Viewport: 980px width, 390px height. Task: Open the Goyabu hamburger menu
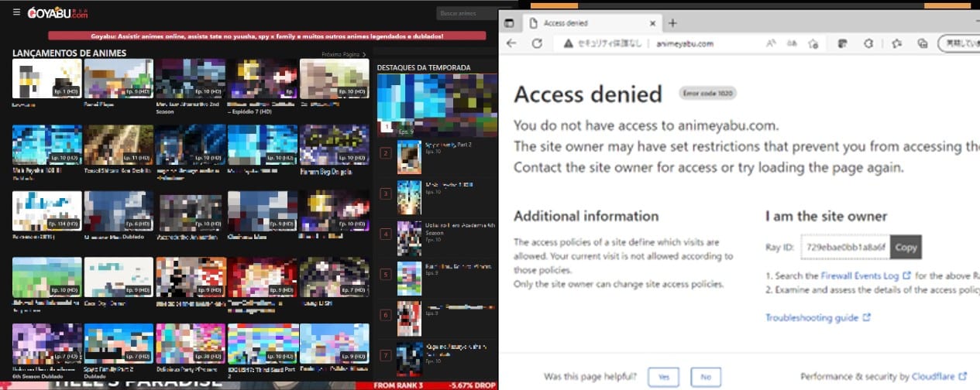pos(16,12)
